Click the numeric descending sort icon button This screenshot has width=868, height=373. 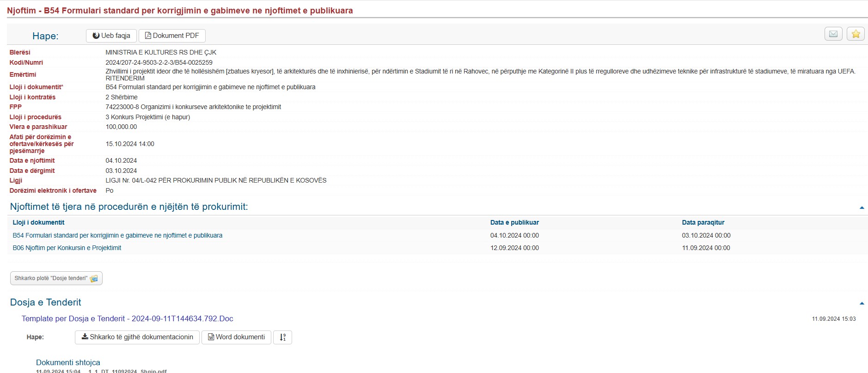pos(282,337)
